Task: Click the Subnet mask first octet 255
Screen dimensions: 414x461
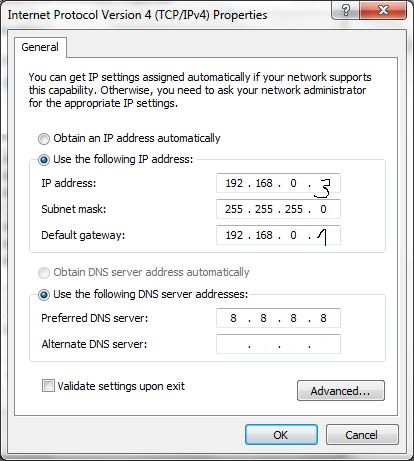Action: 234,209
